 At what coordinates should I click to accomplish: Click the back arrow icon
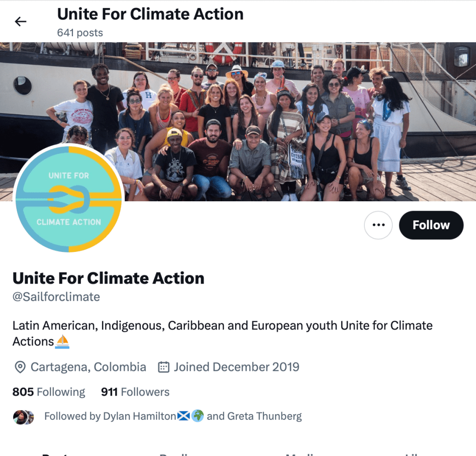click(x=20, y=21)
